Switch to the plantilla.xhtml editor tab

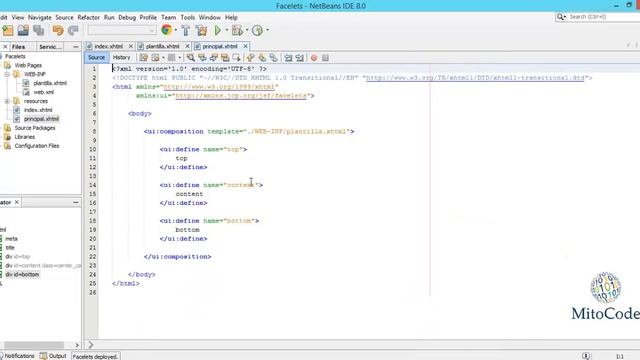[162, 47]
